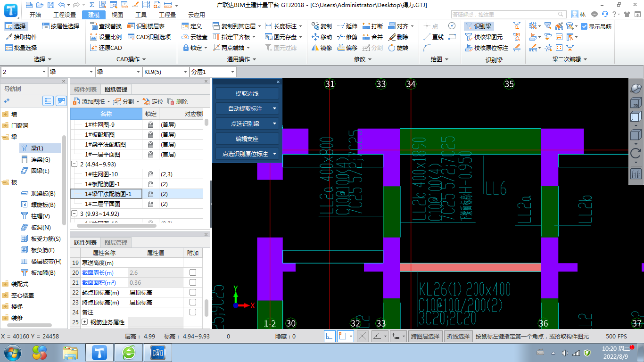644x362 pixels.
Task: Select the 偏移 offset tool
Action: (x=347, y=48)
